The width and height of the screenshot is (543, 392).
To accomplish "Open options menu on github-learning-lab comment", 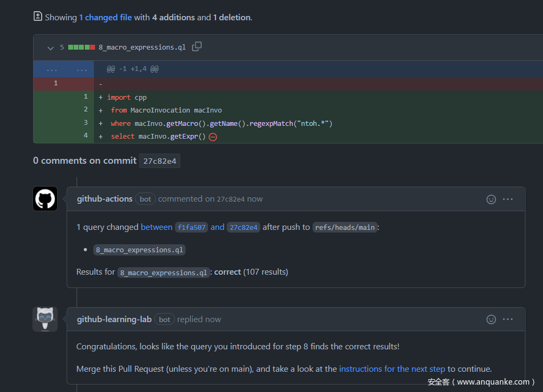I will [508, 319].
